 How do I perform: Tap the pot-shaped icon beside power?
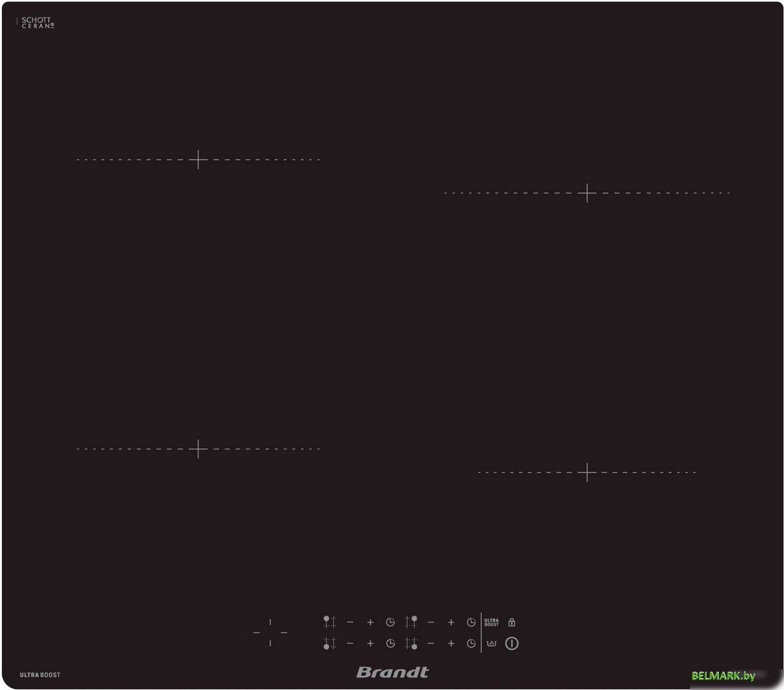coord(492,644)
